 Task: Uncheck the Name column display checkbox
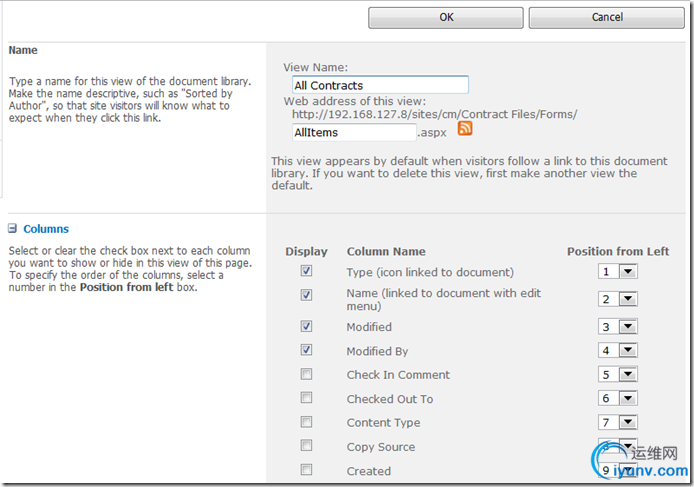click(306, 295)
